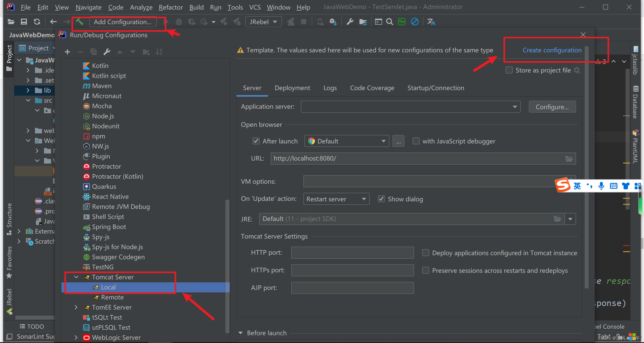The image size is (644, 343).
Task: Click the Stop square toolbar icon
Action: tap(304, 22)
